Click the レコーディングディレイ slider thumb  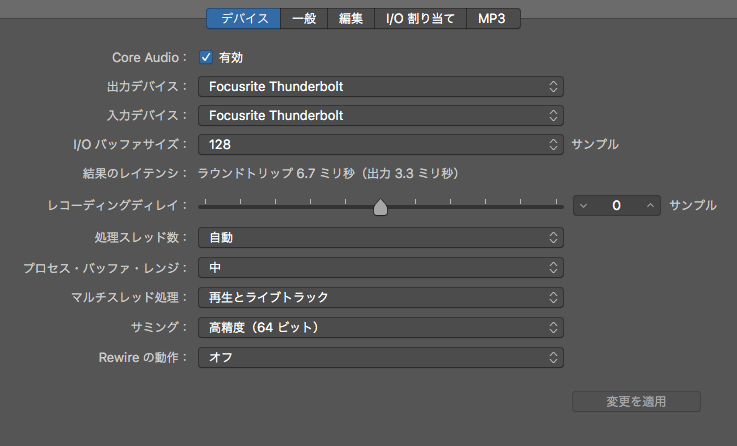pos(380,207)
